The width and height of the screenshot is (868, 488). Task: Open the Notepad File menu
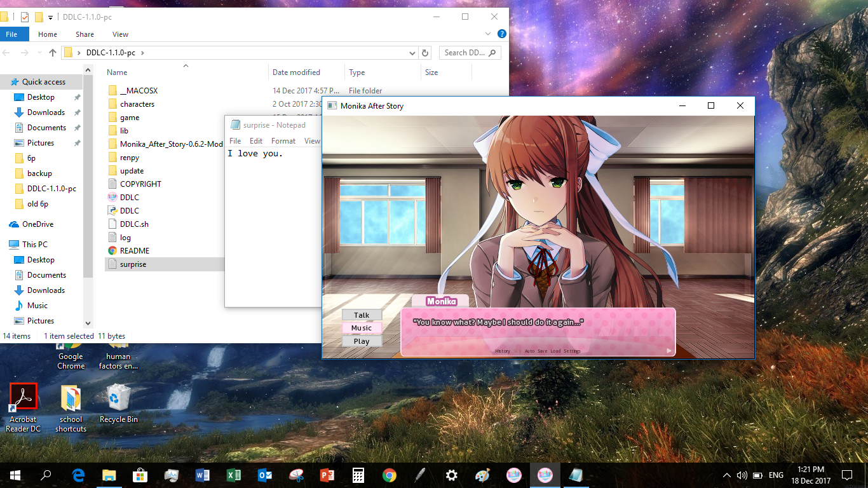point(235,141)
